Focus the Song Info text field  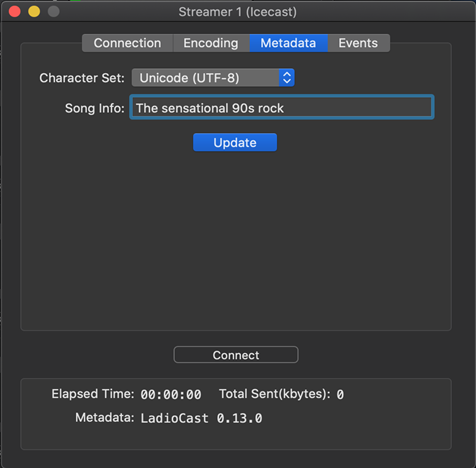(282, 107)
